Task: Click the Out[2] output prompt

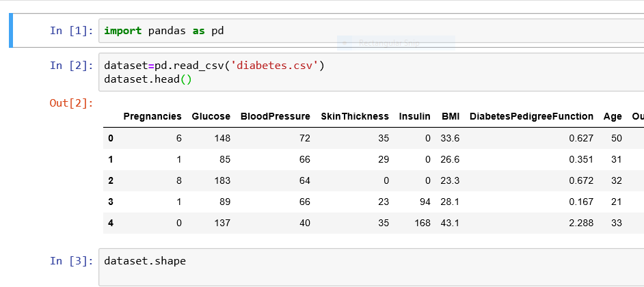Action: tap(71, 103)
